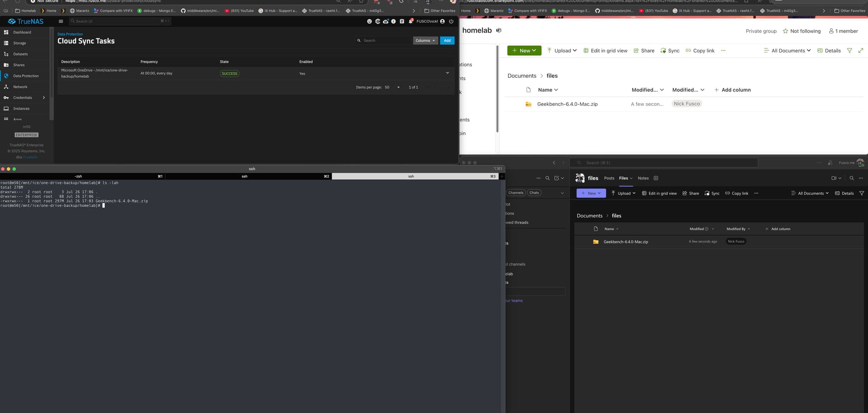
Task: Open the Columns dropdown in TrueNAS
Action: pos(425,41)
